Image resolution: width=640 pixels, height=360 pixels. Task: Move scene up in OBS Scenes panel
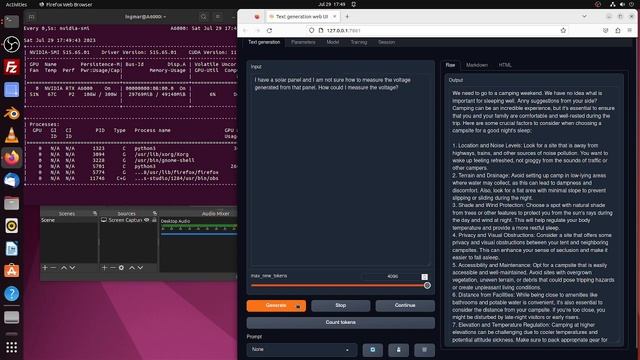coord(64,268)
